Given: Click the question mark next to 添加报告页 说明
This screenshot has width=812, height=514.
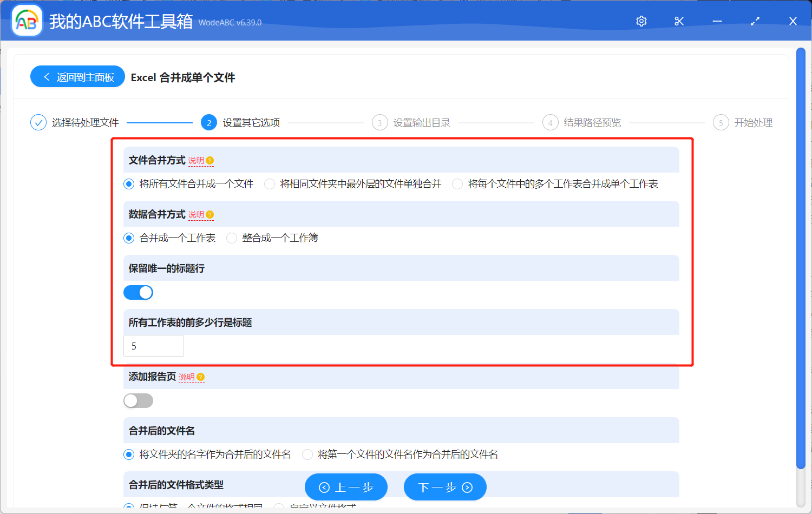Looking at the screenshot, I should click(200, 377).
